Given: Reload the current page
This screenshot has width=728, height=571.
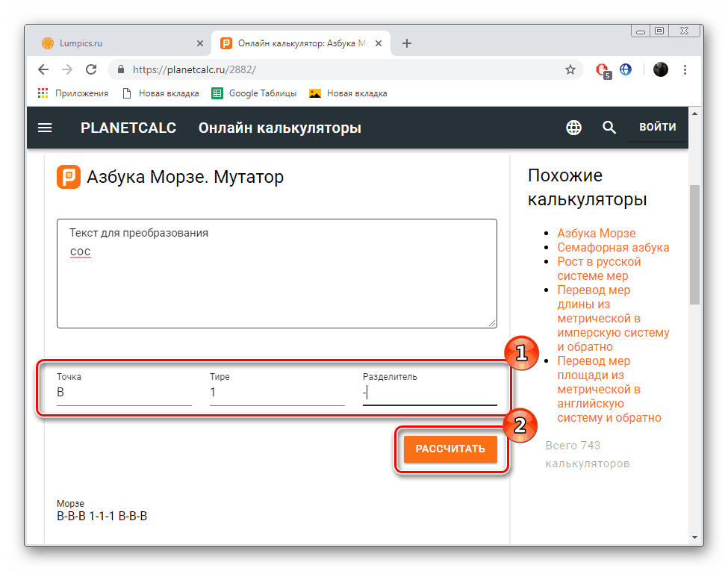Looking at the screenshot, I should (91, 69).
